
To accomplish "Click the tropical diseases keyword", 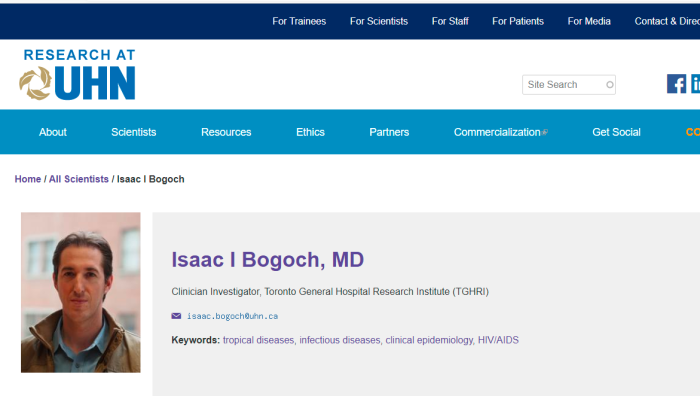I will click(x=258, y=340).
